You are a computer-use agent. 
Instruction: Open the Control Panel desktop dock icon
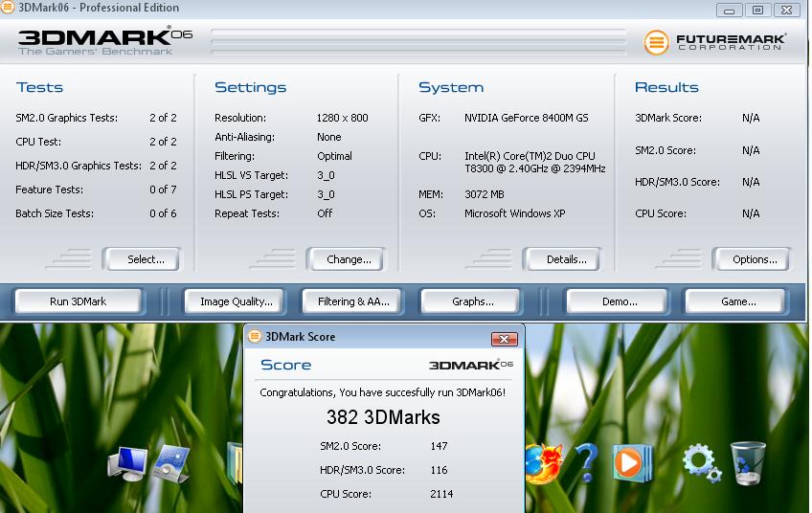tap(171, 464)
